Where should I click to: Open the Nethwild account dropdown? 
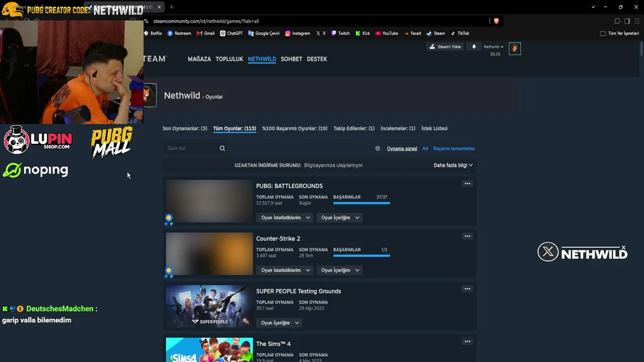click(493, 47)
